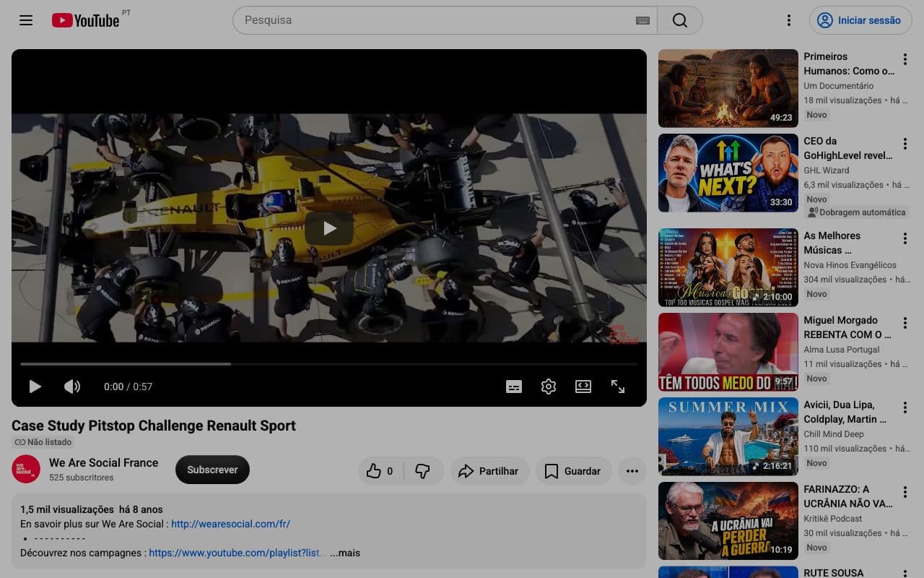The image size is (924, 578).
Task: Save video with Guardar button
Action: [x=573, y=471]
